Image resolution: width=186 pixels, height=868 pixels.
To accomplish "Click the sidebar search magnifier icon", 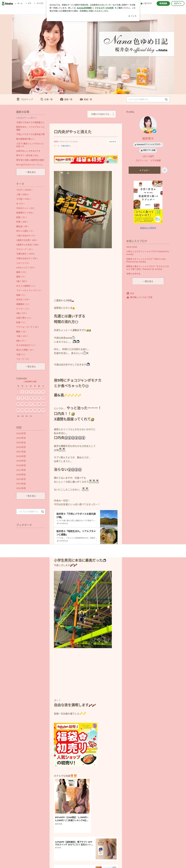I will pyautogui.click(x=43, y=512).
